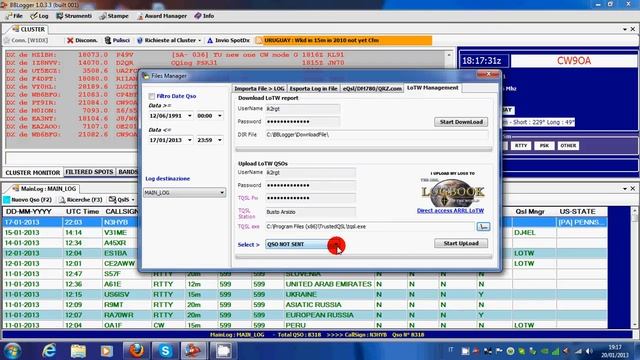Open Firefox from taskbar

[x=136, y=351]
